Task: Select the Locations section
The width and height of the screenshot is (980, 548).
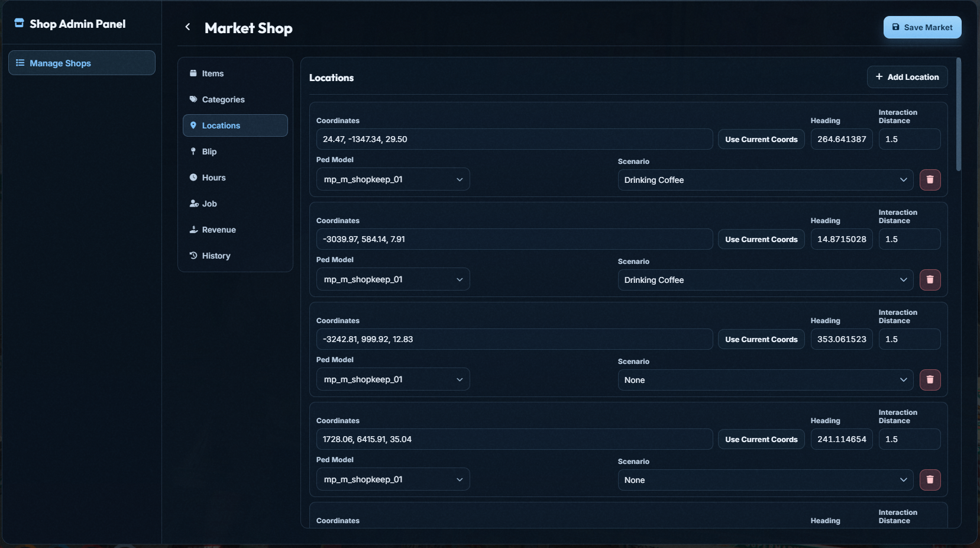Action: point(235,125)
